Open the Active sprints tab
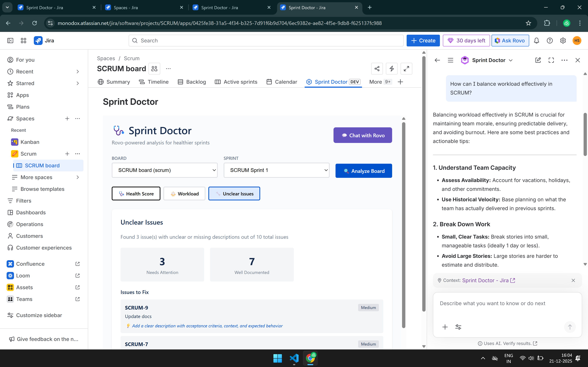Viewport: 588px width, 367px height. coord(236,82)
